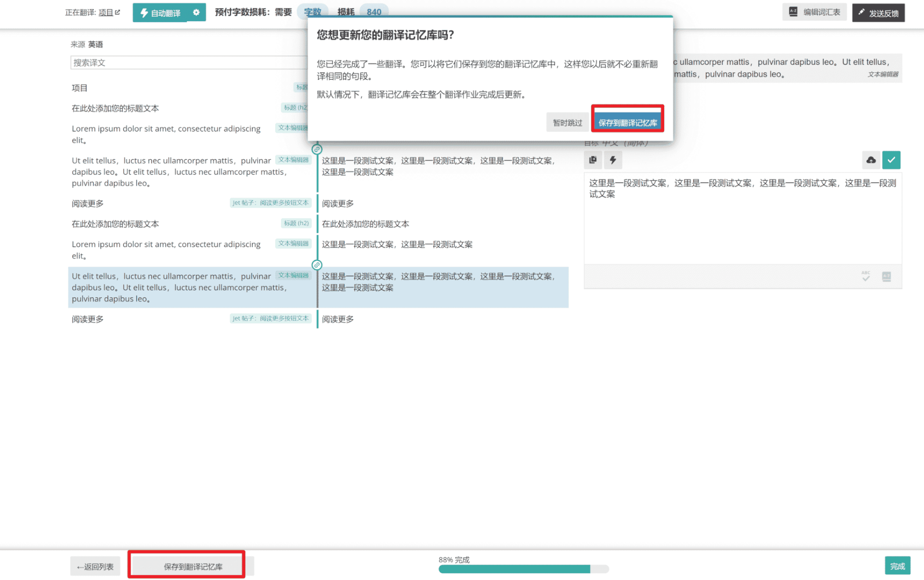
Task: Switch to the 字数 tab
Action: tap(313, 12)
